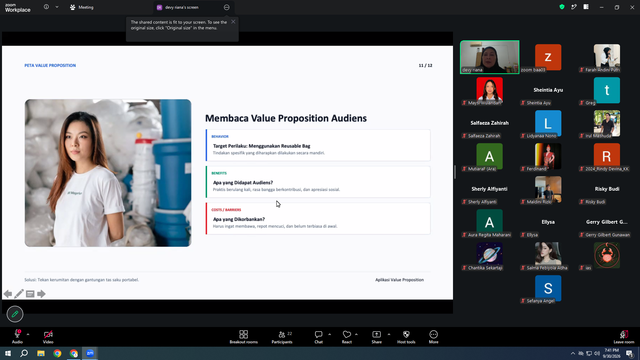The width and height of the screenshot is (640, 360).
Task: Open Host tools
Action: [406, 337]
